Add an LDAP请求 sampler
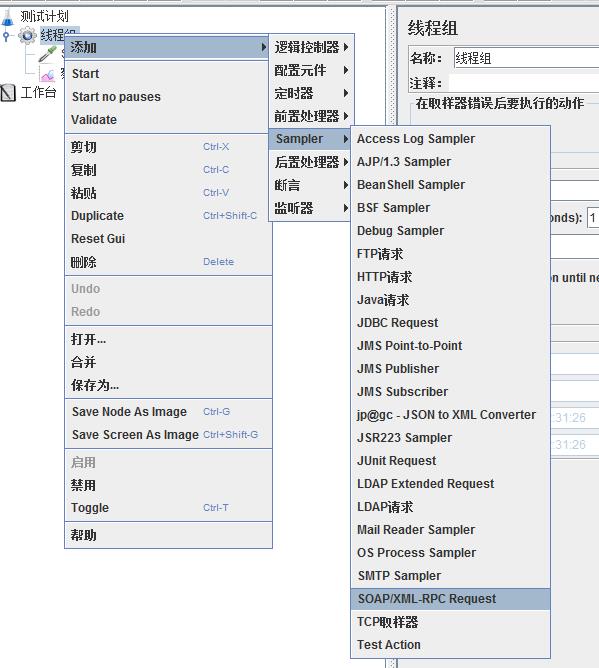 point(450,507)
